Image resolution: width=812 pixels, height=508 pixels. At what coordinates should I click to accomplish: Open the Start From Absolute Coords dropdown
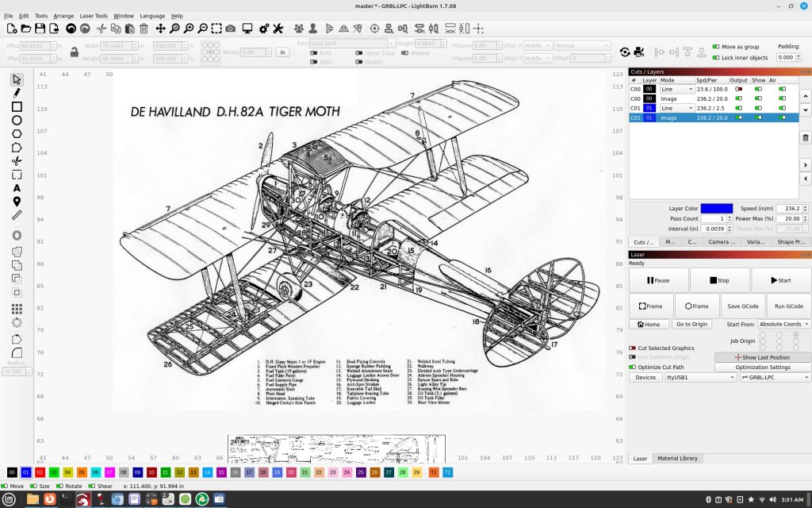784,324
